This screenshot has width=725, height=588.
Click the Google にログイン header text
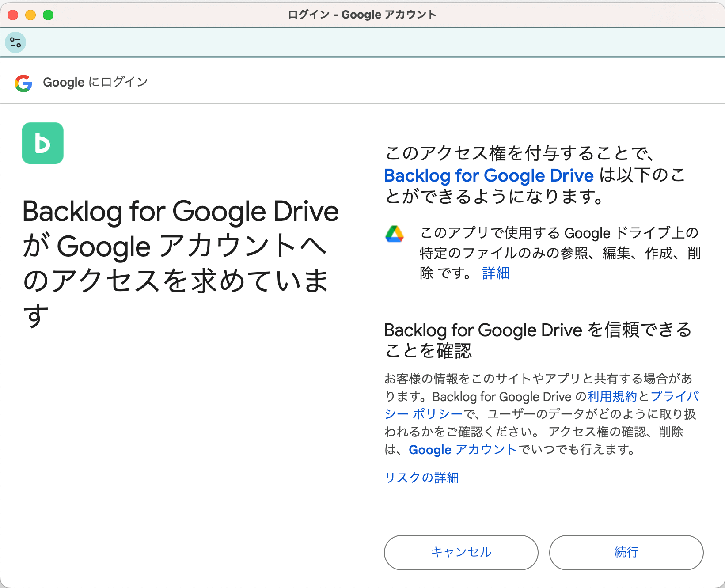click(x=95, y=82)
